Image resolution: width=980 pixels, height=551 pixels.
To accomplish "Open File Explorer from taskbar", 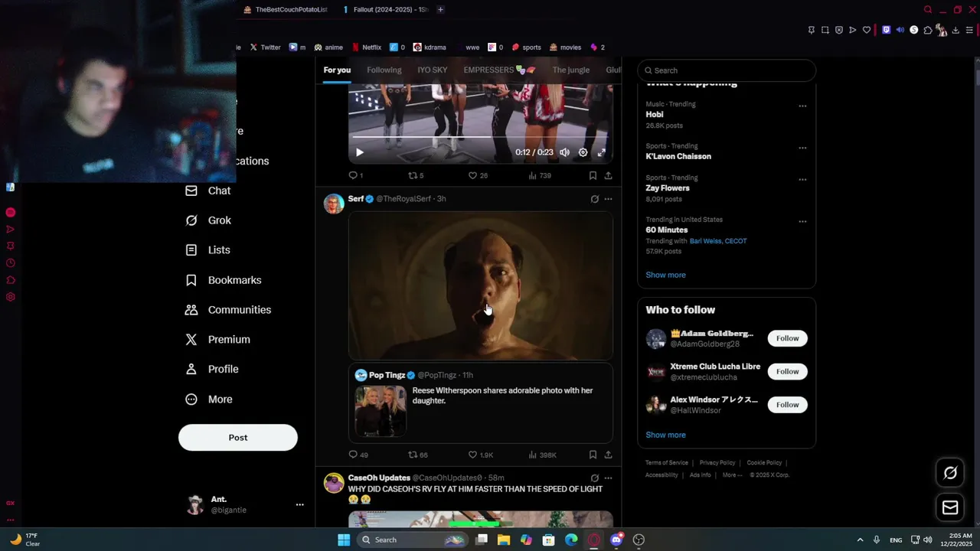I will pyautogui.click(x=503, y=540).
